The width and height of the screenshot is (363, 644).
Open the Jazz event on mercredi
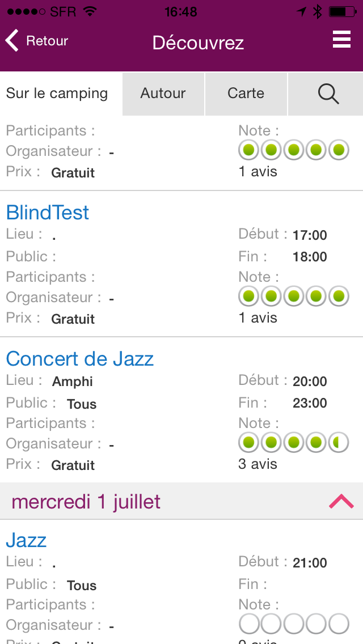pos(26,540)
